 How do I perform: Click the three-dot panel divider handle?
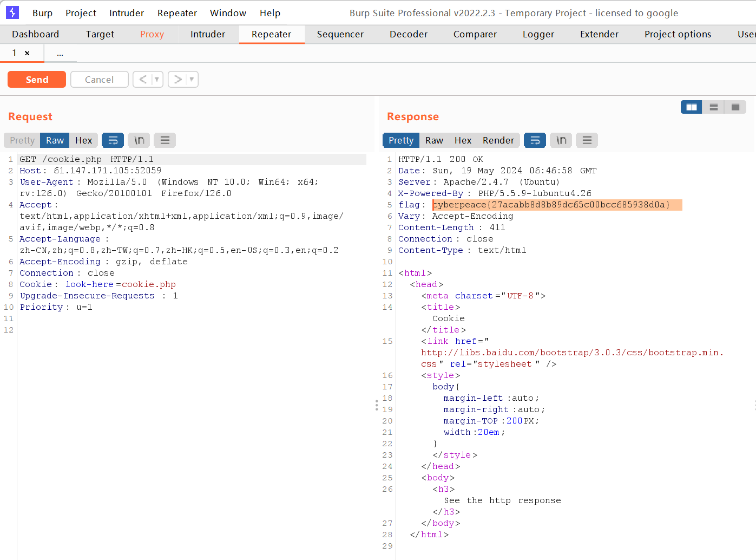377,405
